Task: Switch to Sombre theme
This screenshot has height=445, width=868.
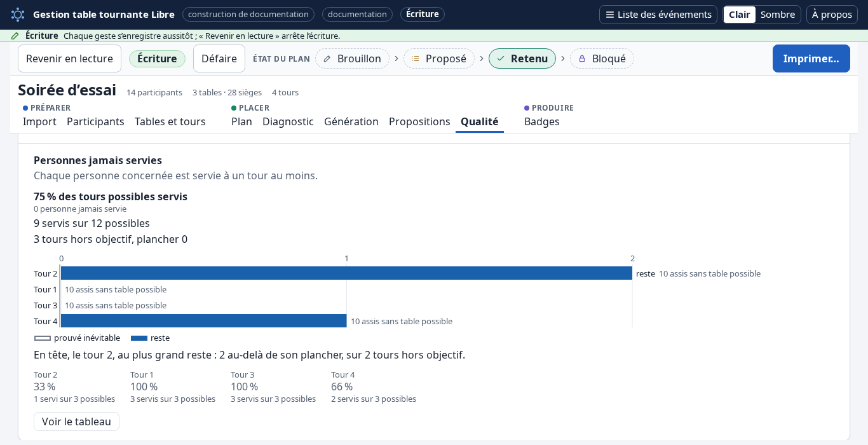Action: tap(778, 15)
